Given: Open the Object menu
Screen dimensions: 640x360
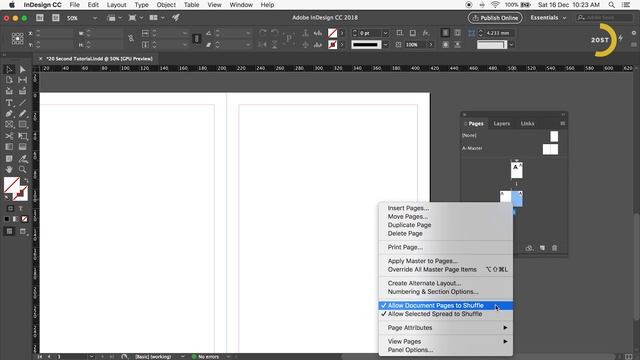Looking at the screenshot, I should click(x=166, y=5).
